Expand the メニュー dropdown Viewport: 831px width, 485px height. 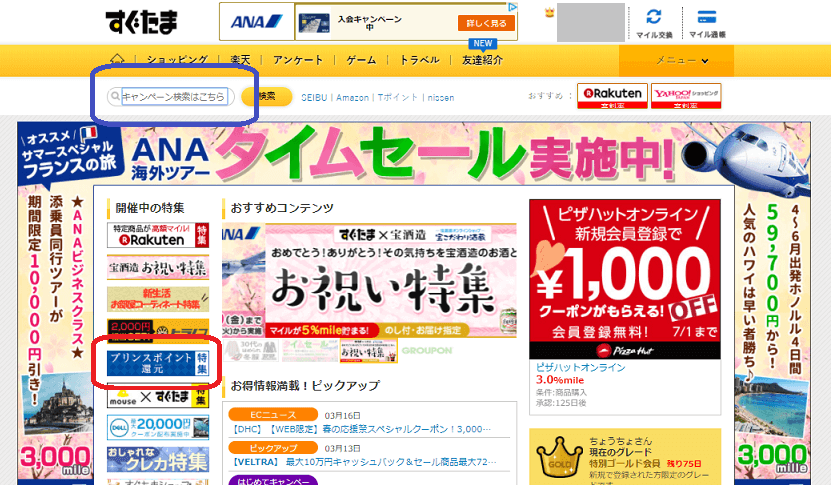pos(676,60)
